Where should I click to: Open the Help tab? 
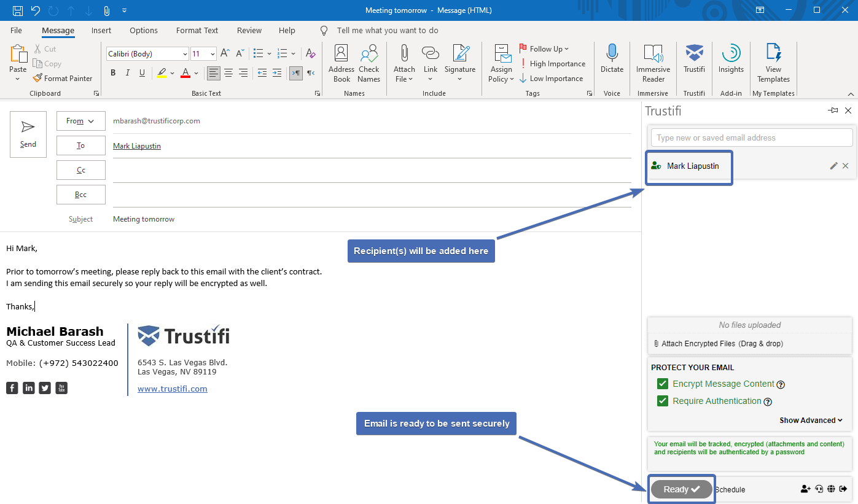pyautogui.click(x=287, y=30)
